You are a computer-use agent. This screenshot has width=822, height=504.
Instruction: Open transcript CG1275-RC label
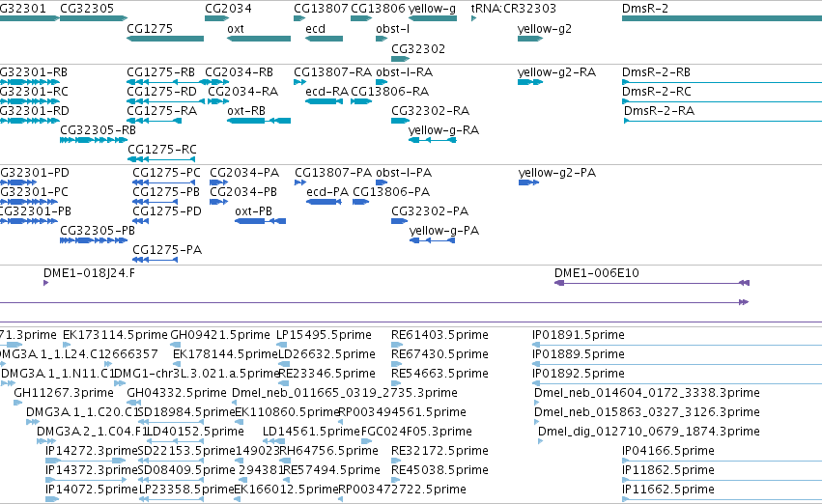tap(162, 150)
